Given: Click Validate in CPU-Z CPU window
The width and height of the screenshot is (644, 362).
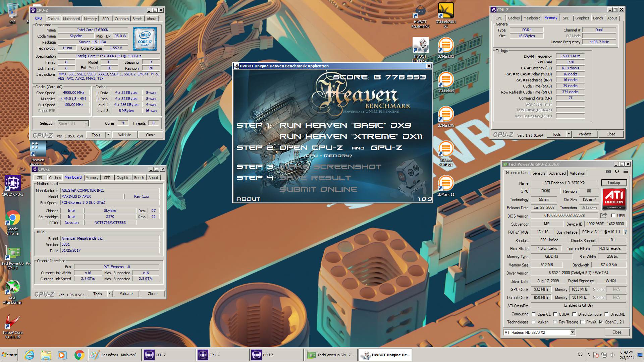Looking at the screenshot, I should tap(124, 135).
